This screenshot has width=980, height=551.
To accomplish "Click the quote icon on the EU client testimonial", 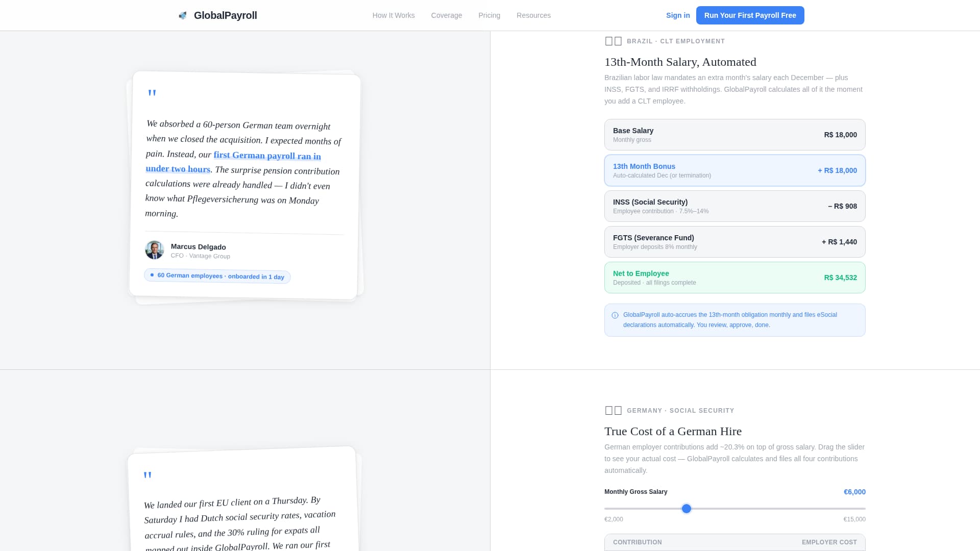I will point(148,474).
